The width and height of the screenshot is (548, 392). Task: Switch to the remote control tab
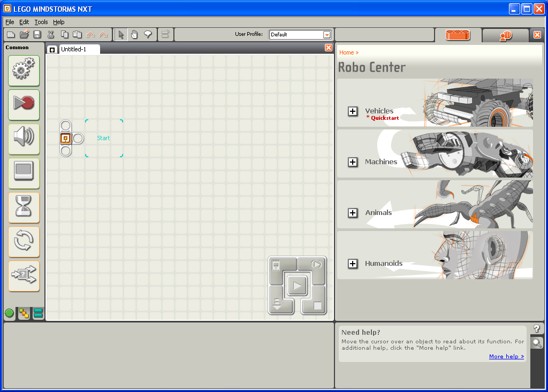505,34
